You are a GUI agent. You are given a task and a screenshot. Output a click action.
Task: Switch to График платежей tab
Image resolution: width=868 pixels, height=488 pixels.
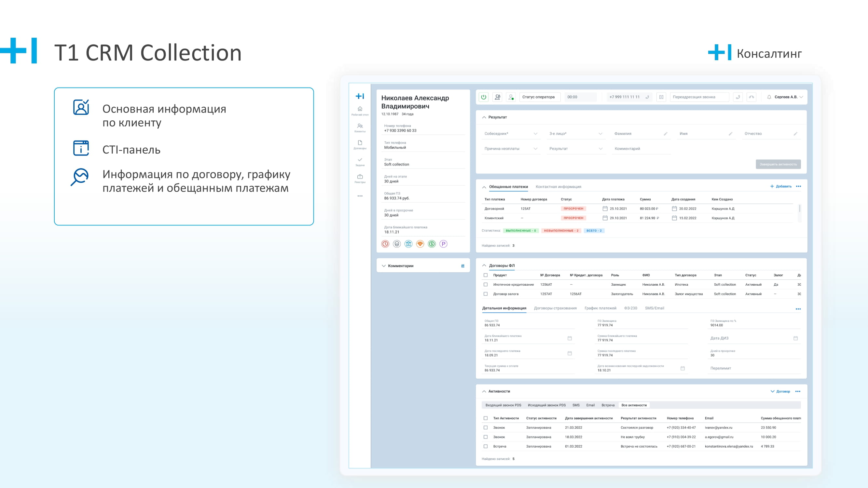(x=600, y=308)
